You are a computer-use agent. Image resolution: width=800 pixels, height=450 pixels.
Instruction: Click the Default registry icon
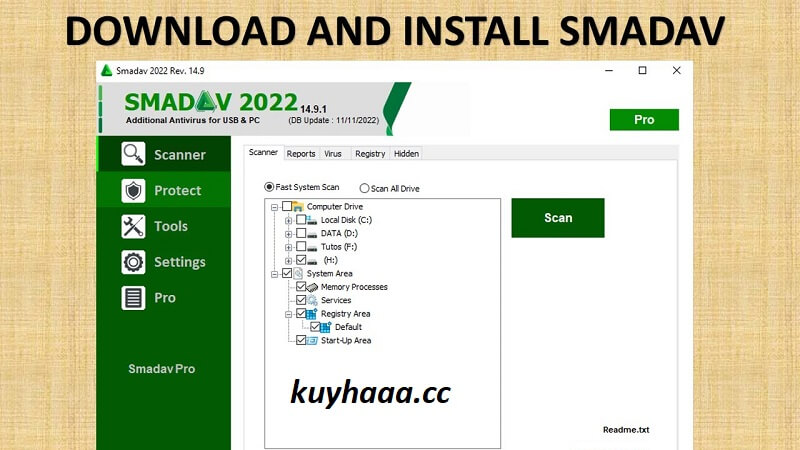coord(326,327)
